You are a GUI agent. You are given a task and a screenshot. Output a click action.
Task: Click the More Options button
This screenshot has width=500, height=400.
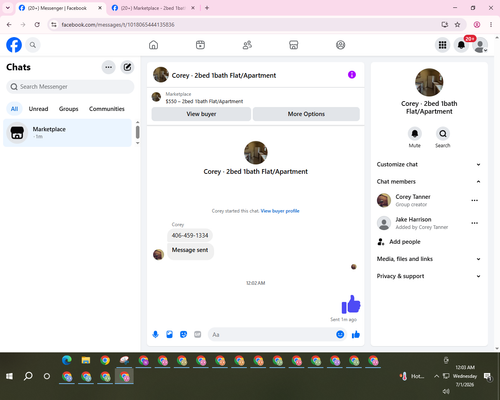click(x=306, y=114)
